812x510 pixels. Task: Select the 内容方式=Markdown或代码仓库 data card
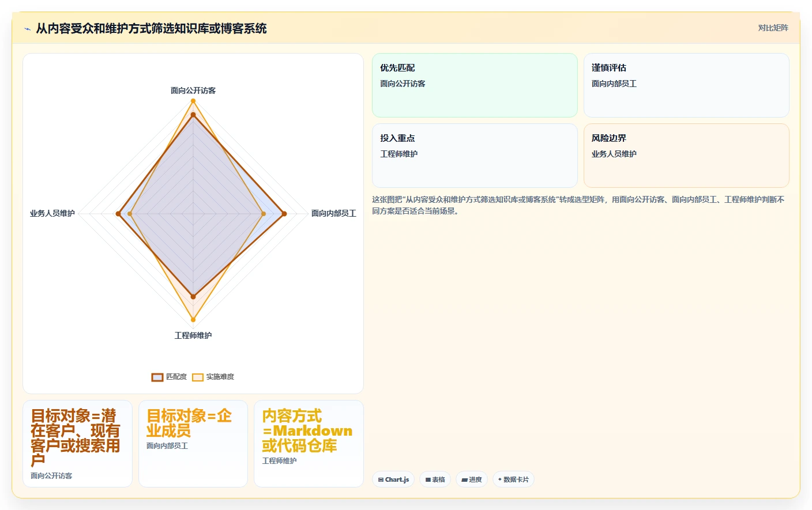point(309,444)
